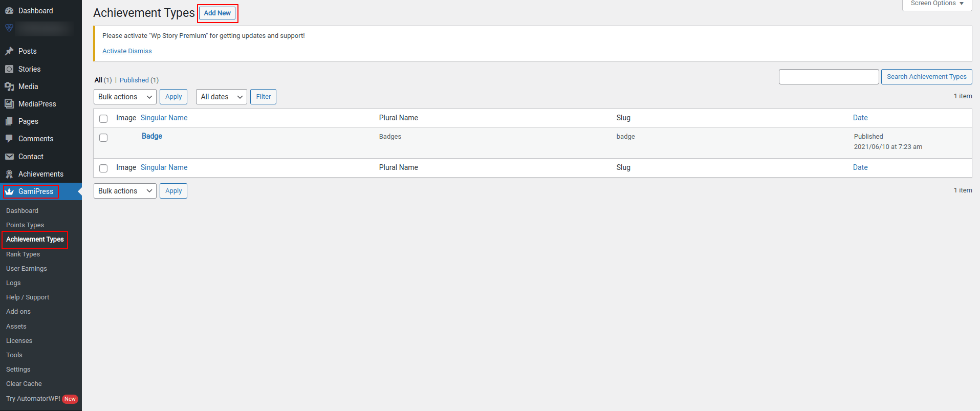Click the Achievements award icon
Viewport: 980px width, 411px height.
point(9,174)
